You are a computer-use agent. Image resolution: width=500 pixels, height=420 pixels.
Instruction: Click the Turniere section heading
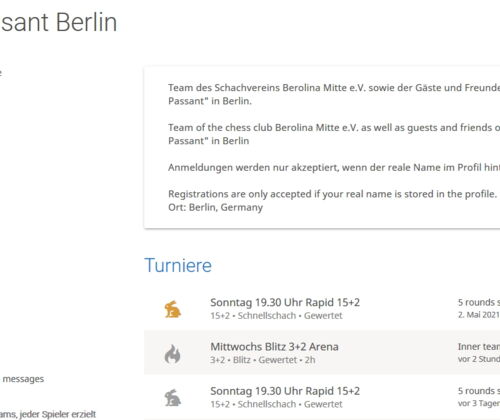178,265
